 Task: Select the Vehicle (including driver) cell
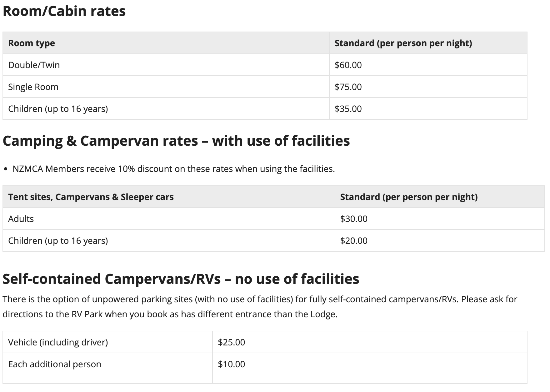(58, 342)
